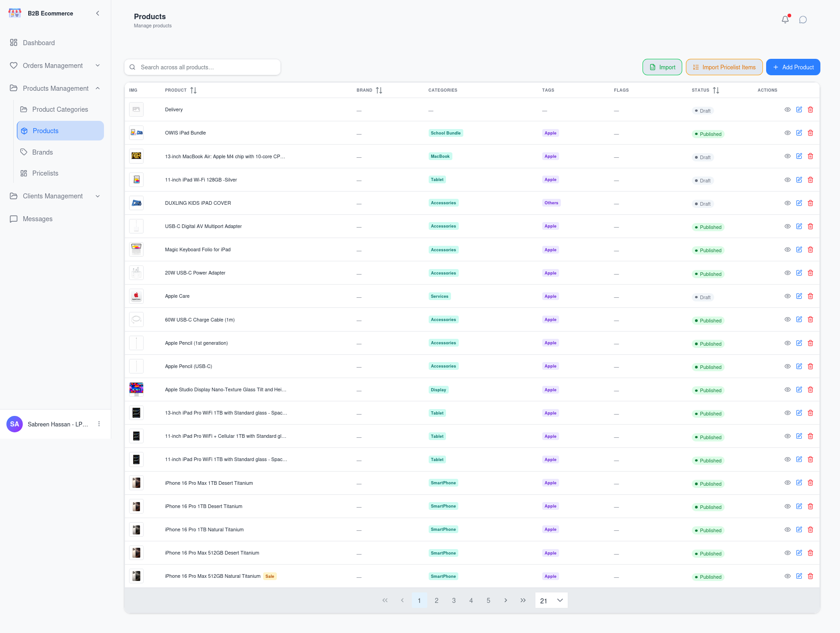Open user menu dots beside Sabreen Hassan

click(x=99, y=424)
